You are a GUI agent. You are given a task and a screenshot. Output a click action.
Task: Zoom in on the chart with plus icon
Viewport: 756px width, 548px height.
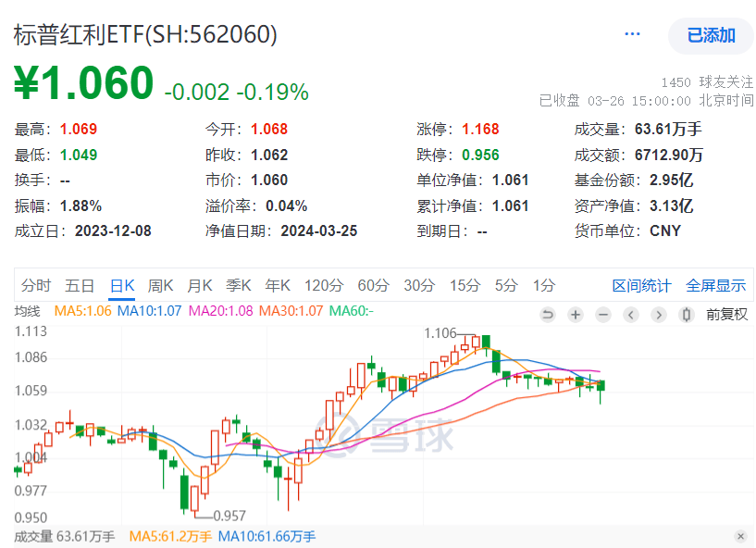(x=575, y=315)
